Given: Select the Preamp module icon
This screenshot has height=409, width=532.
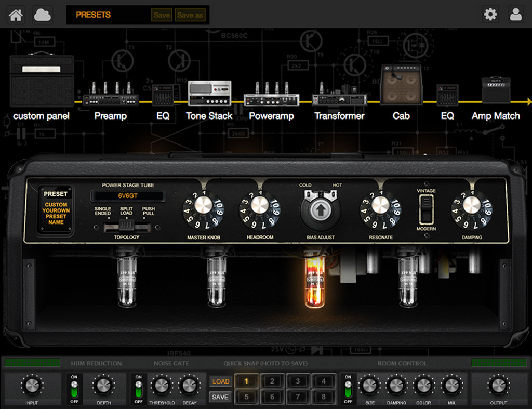Looking at the screenshot, I should [x=111, y=94].
